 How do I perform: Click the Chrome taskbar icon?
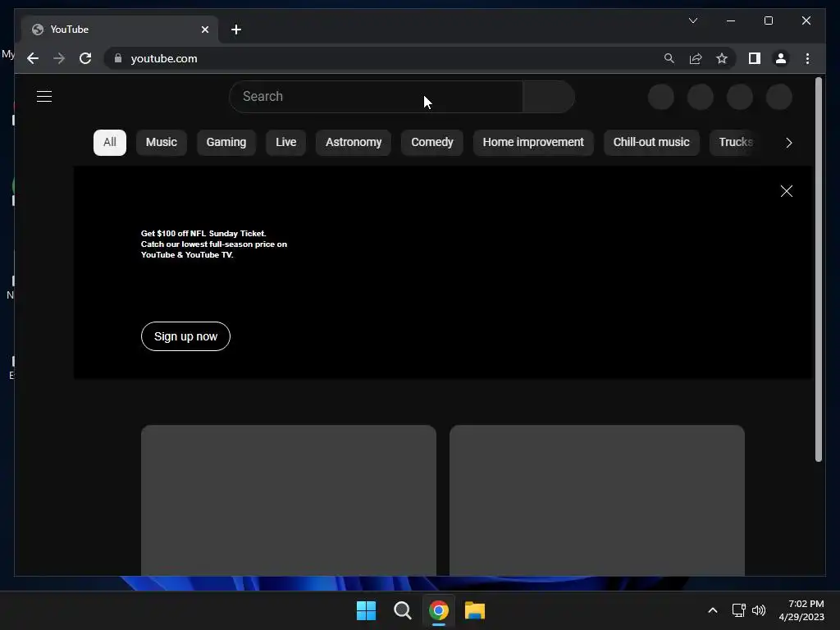439,610
